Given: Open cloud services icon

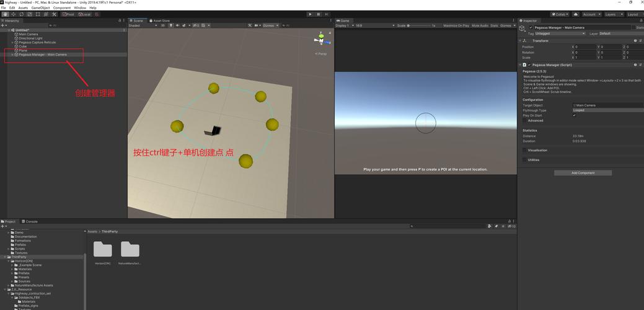Looking at the screenshot, I should [576, 14].
